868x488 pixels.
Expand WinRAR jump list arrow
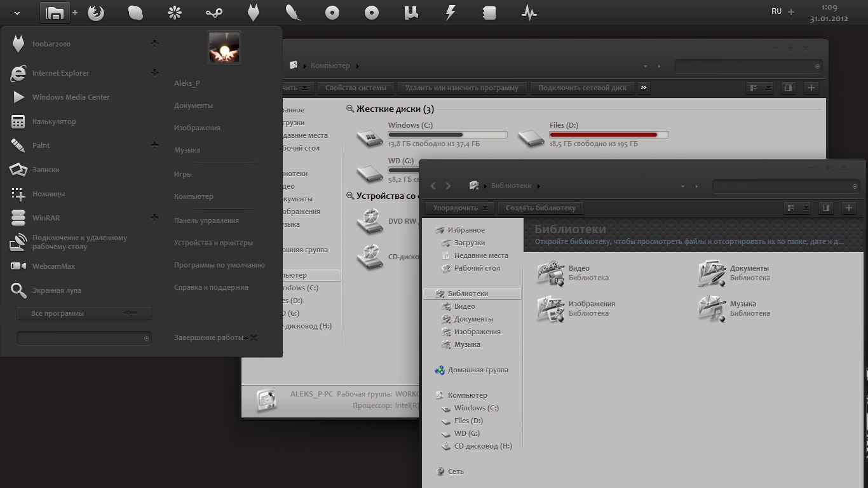154,217
